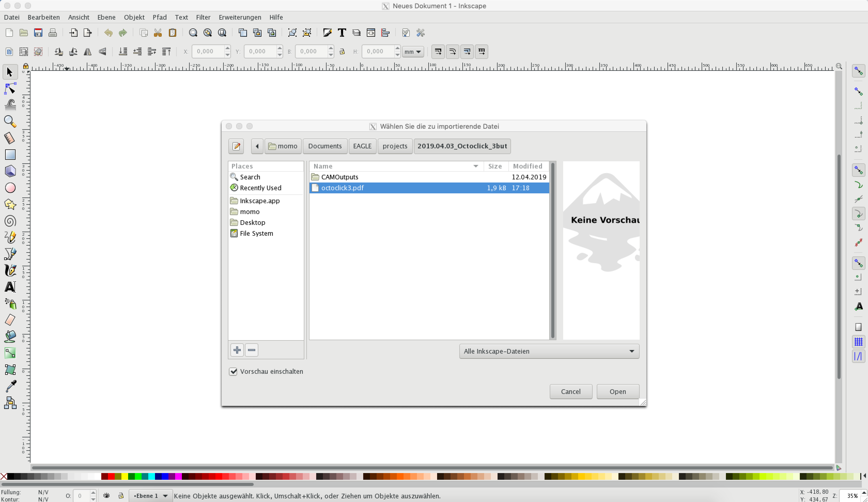Select the Calligraphy tool
Image resolution: width=868 pixels, height=502 pixels.
10,271
